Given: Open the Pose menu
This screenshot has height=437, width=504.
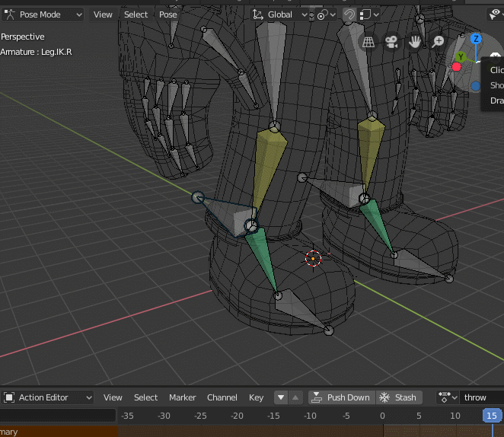Looking at the screenshot, I should click(167, 14).
